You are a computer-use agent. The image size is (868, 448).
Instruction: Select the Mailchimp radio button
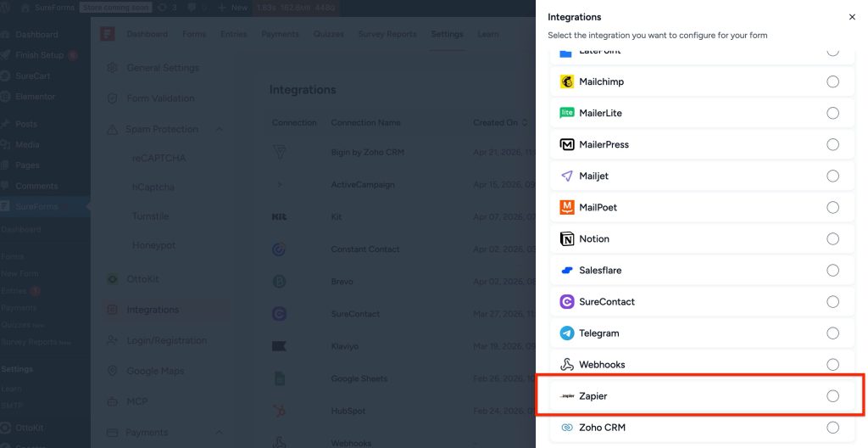pos(832,81)
